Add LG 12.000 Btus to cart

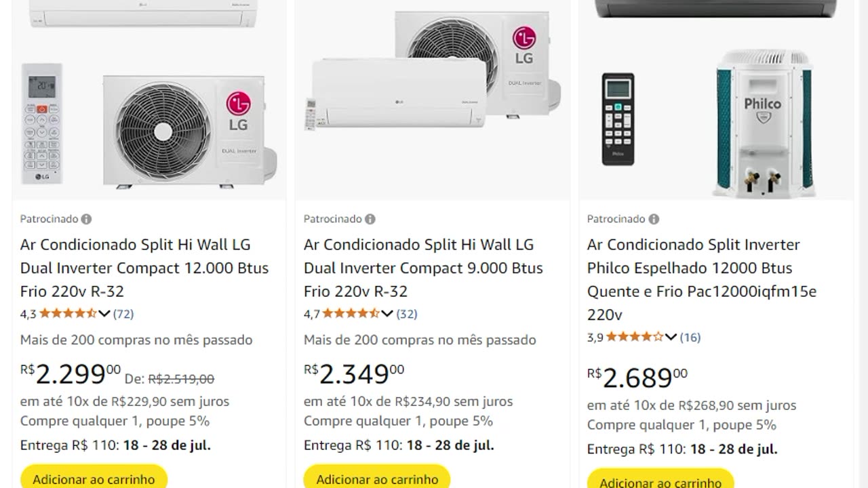click(x=94, y=479)
